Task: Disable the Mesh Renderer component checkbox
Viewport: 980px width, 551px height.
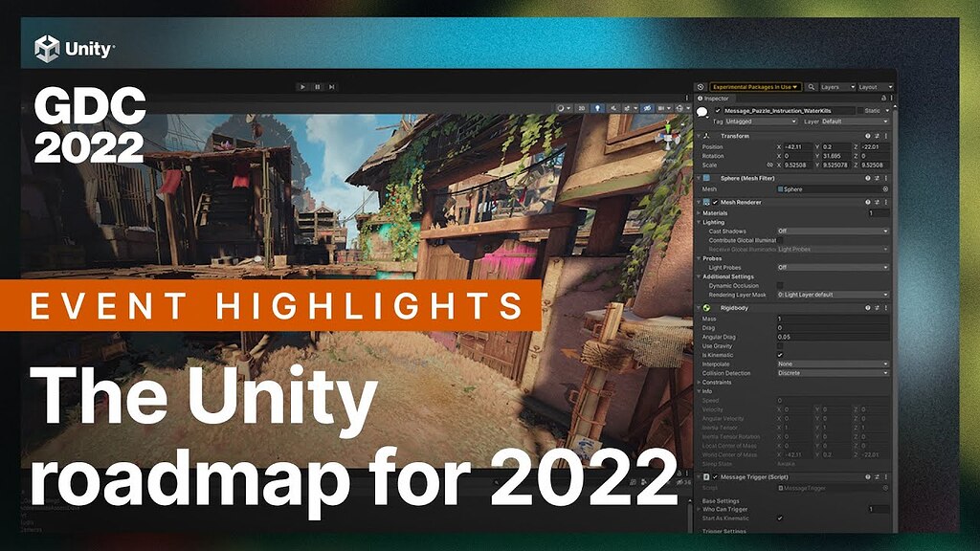Action: pyautogui.click(x=715, y=202)
